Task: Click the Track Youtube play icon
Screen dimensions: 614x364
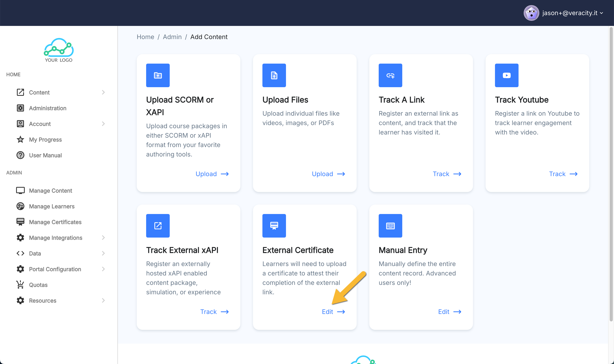Action: [x=507, y=75]
